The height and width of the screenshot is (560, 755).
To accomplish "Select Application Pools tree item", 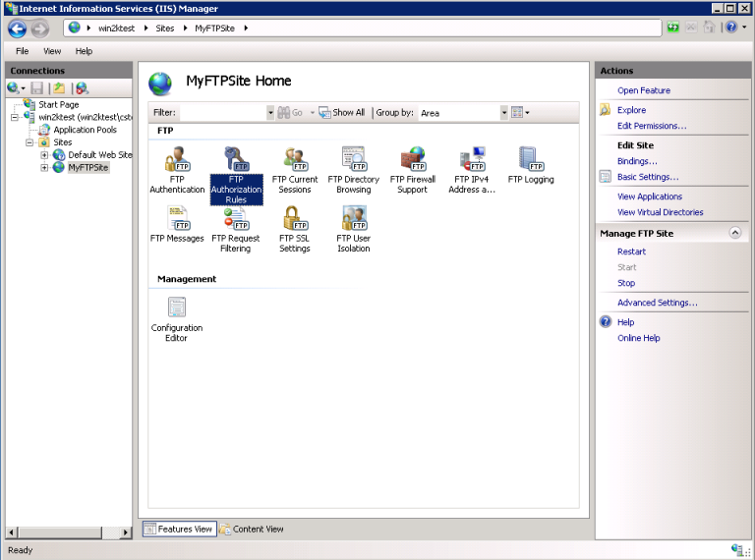I will coord(85,130).
